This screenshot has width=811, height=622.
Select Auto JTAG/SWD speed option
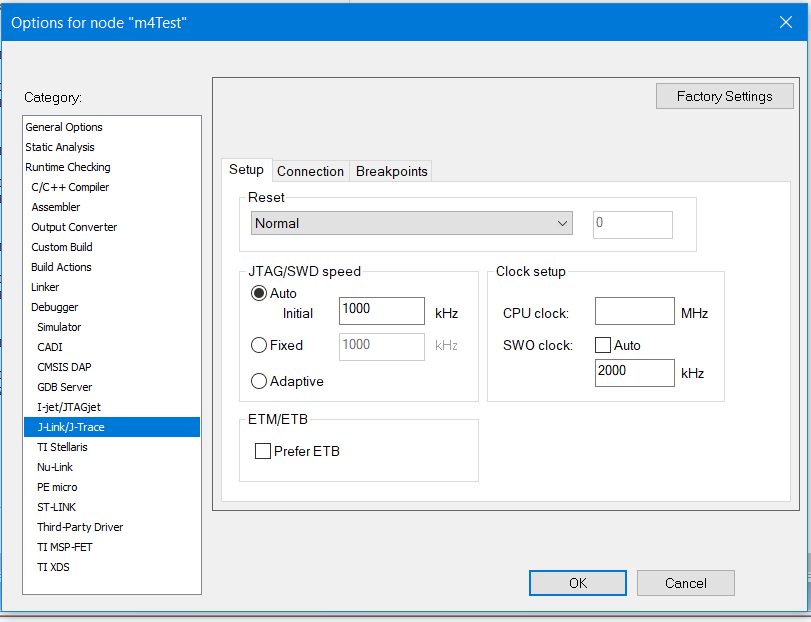pos(259,294)
